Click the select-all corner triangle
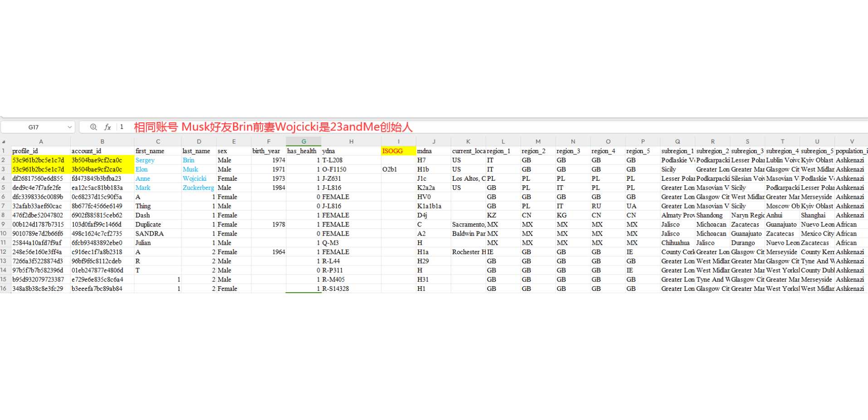Viewport: 868px width, 420px height. pos(4,142)
